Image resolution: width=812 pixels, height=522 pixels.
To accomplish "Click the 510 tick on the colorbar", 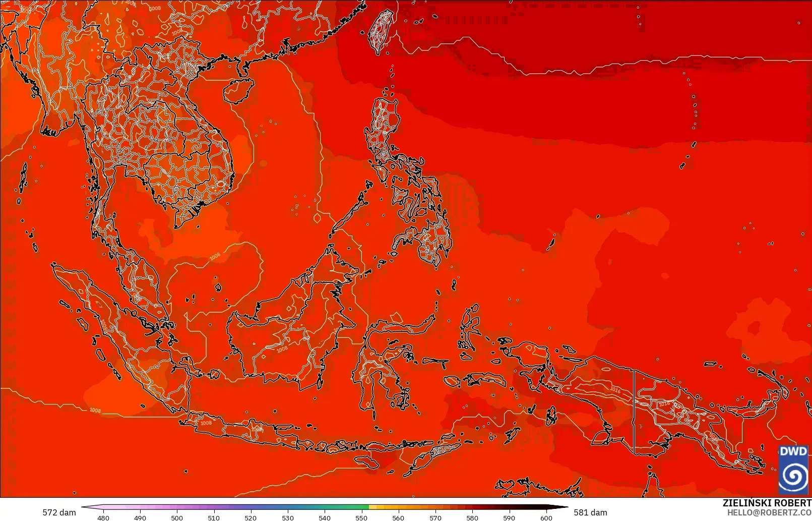I will point(214,518).
